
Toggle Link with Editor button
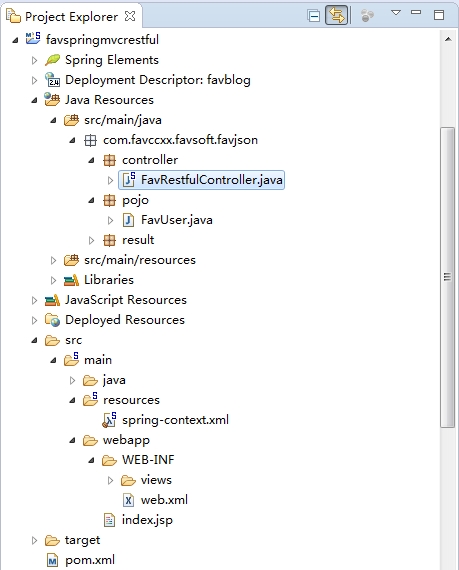[x=337, y=16]
